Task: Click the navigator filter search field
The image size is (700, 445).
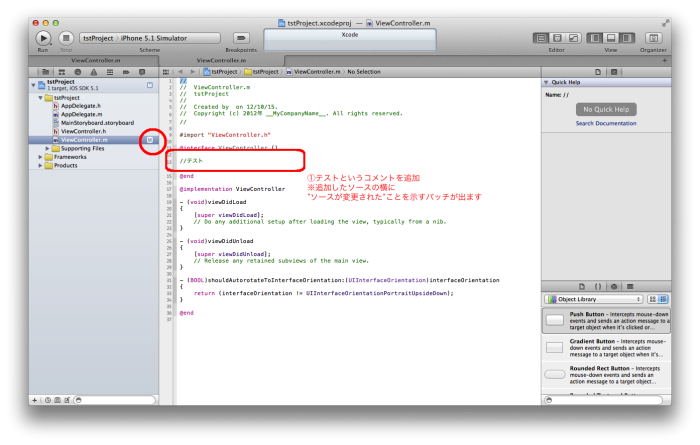Action: pos(115,400)
